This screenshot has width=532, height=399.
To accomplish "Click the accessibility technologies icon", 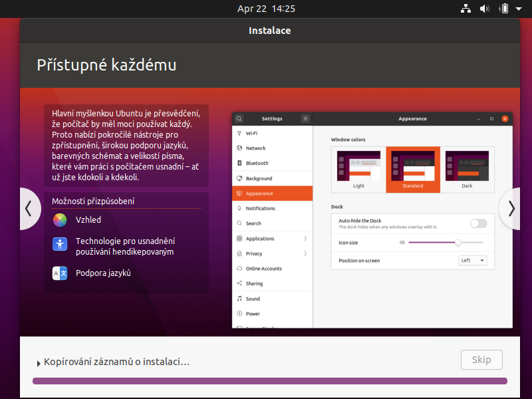I will [x=60, y=244].
